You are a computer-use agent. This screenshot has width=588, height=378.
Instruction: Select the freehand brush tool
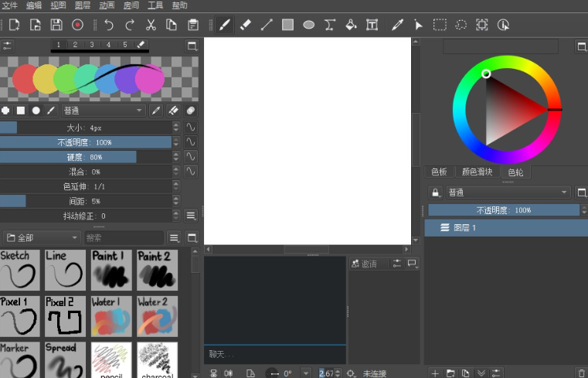click(x=224, y=26)
